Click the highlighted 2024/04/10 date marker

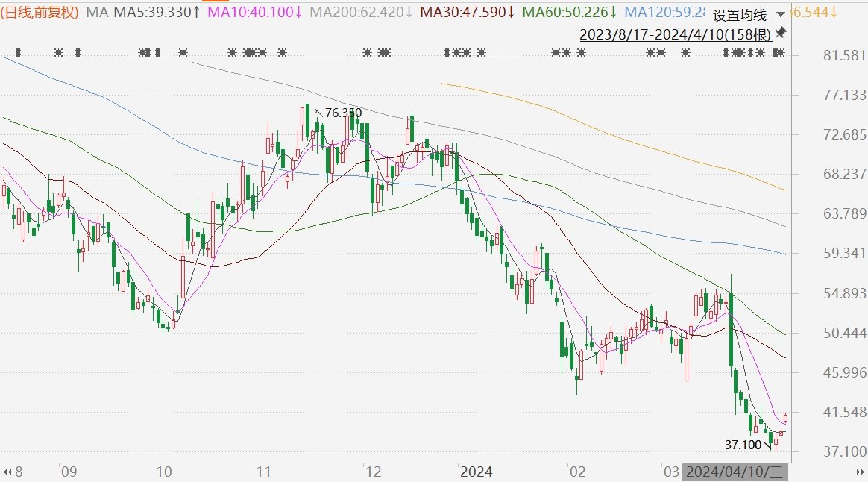coord(735,472)
